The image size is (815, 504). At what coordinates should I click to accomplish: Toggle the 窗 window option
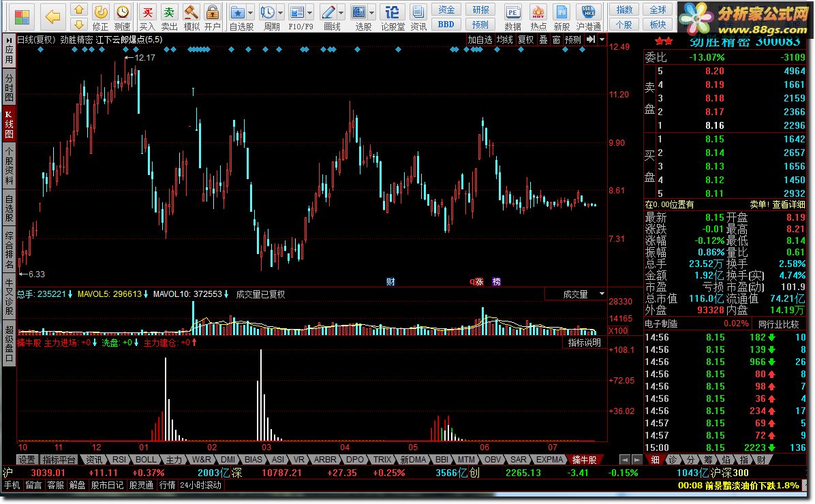[556, 40]
